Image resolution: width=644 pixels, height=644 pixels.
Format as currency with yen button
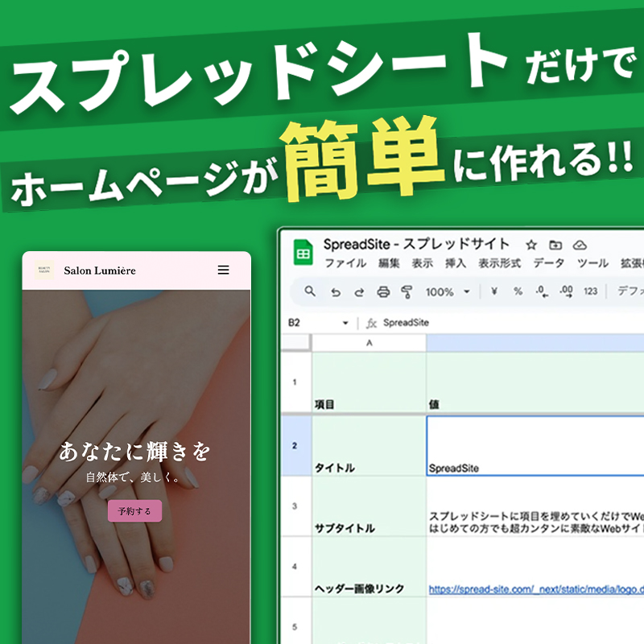[493, 291]
